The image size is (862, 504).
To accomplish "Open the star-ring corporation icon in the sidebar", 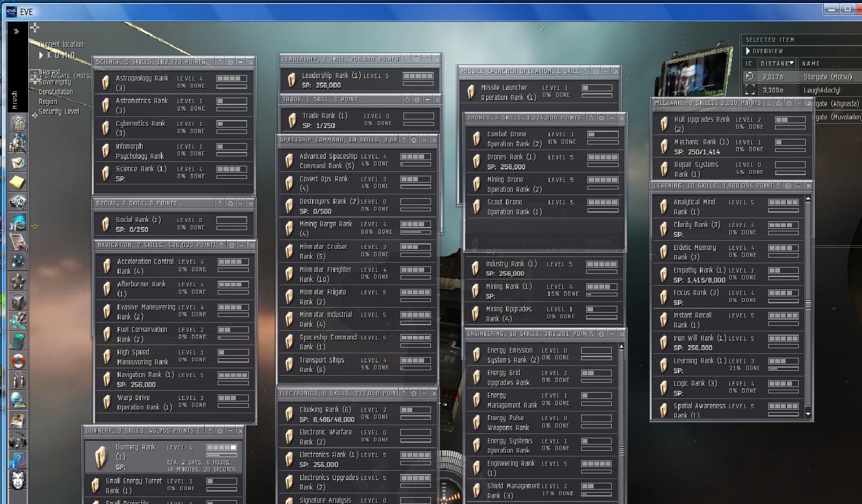I will 18,281.
